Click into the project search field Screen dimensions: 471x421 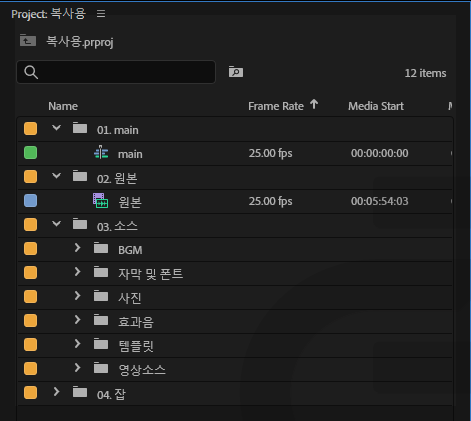coord(116,72)
